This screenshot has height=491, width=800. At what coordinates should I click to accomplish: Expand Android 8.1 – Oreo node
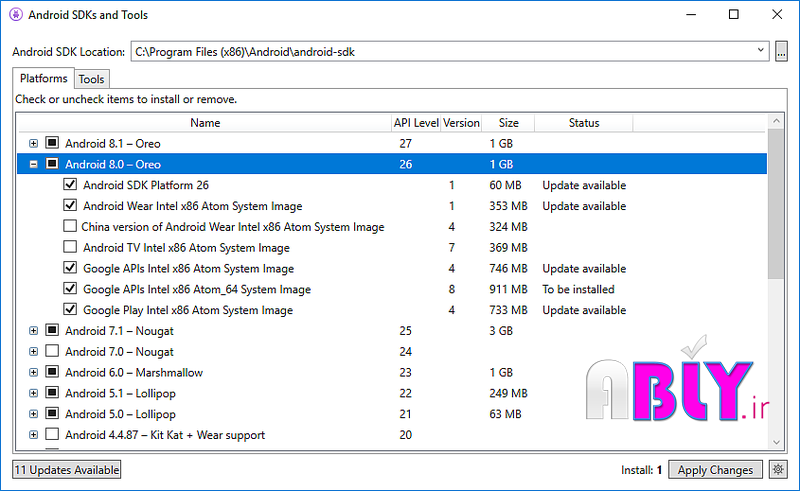[x=34, y=143]
